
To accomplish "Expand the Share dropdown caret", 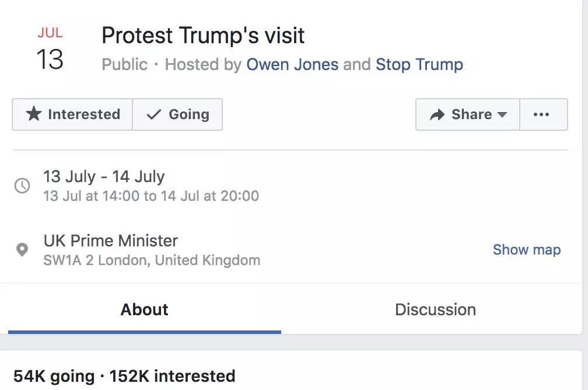I will [x=502, y=115].
